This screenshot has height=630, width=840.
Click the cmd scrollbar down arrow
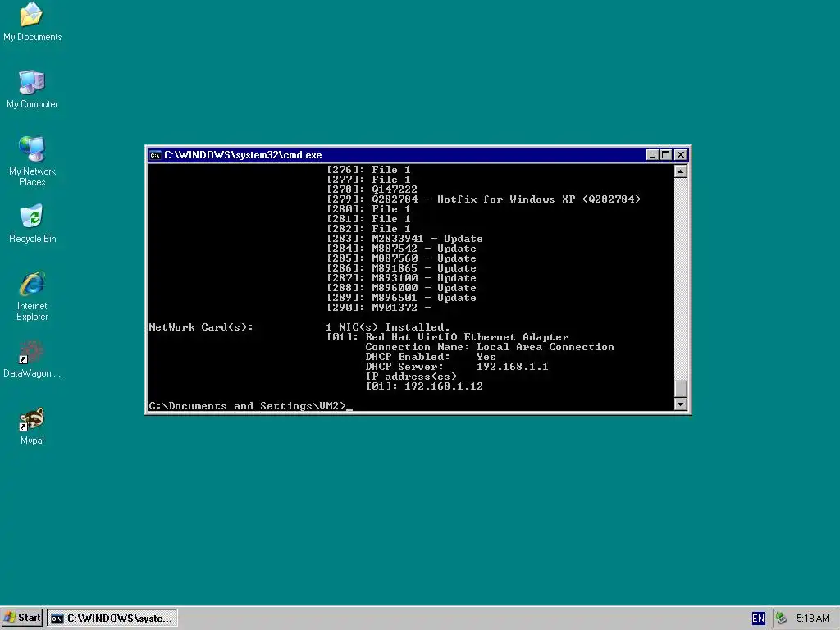point(680,404)
